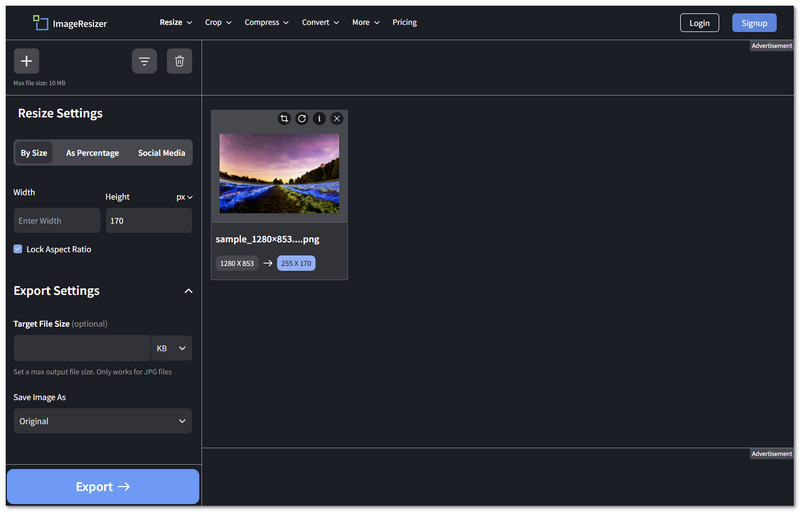This screenshot has width=800, height=512.
Task: Open Save Image As format dropdown
Action: pyautogui.click(x=103, y=421)
